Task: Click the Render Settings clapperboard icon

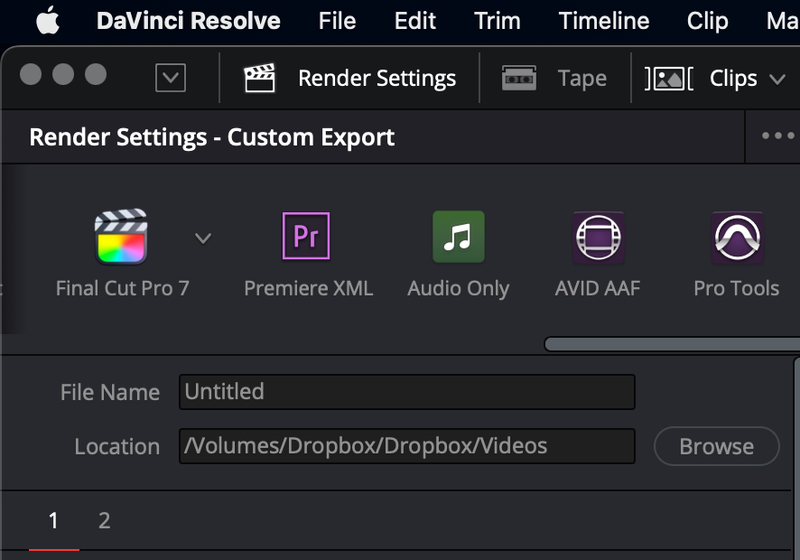Action: 260,78
